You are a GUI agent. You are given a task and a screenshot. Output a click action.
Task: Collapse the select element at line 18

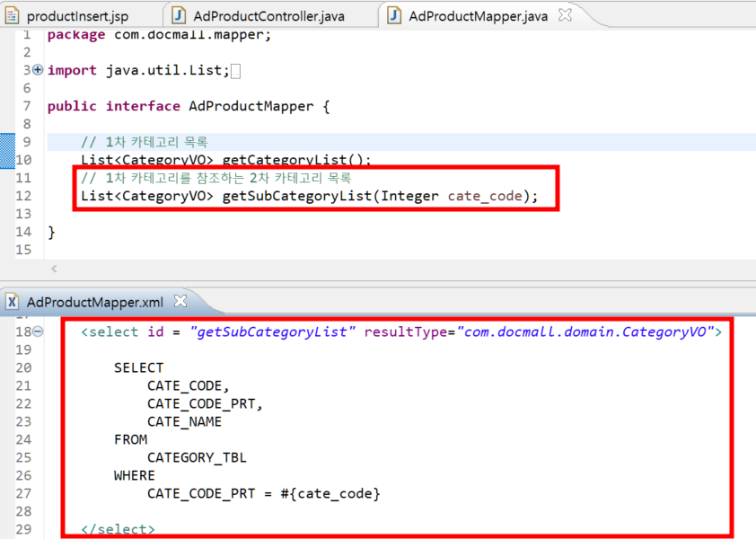pos(38,331)
